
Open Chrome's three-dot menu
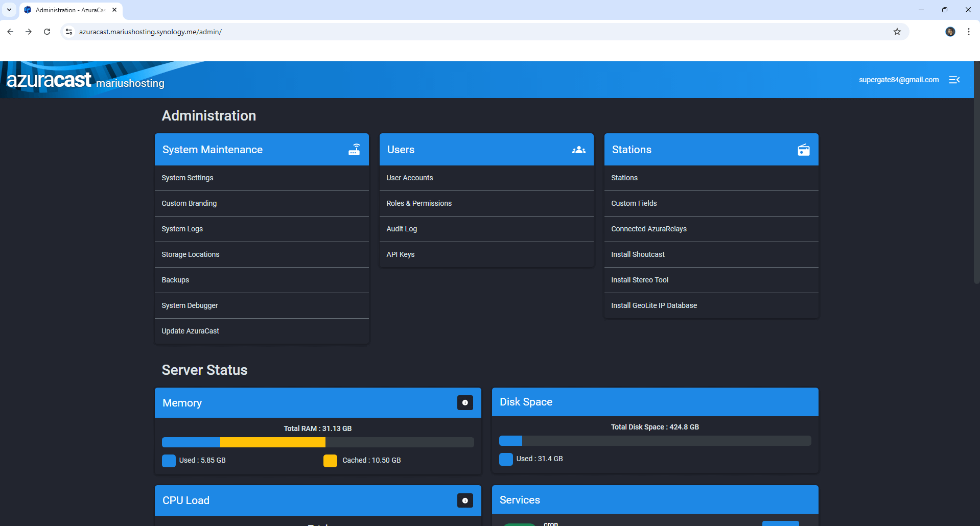point(969,32)
